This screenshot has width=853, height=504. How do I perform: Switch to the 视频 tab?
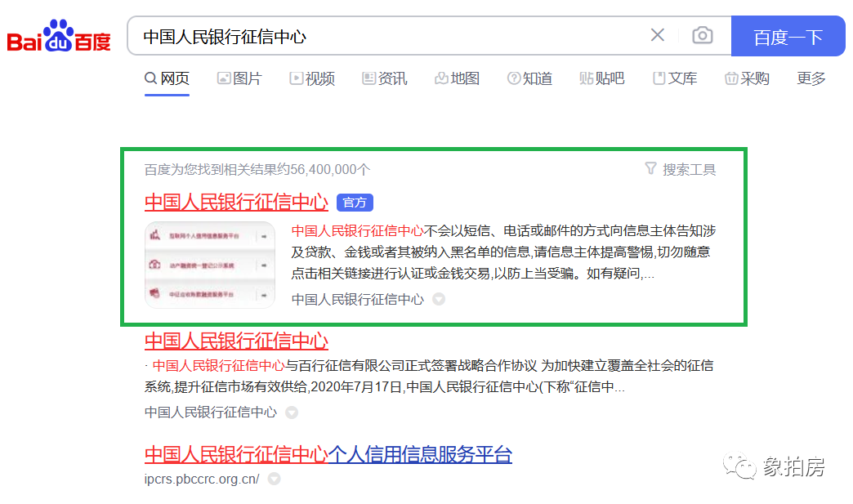pos(312,79)
